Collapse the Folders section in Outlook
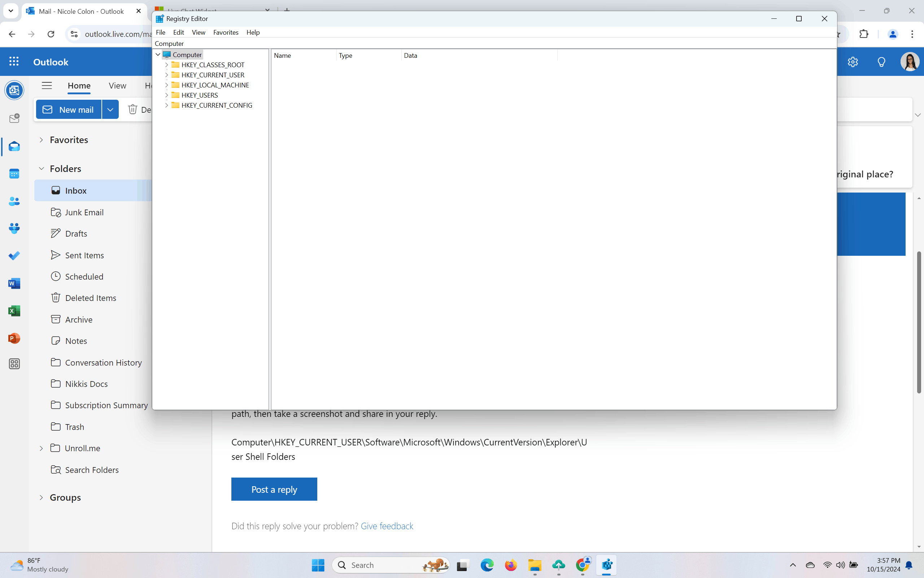The height and width of the screenshot is (578, 924). point(41,169)
